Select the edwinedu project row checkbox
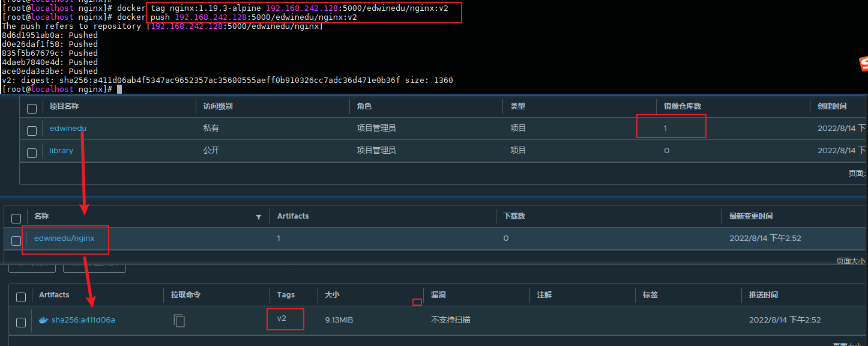Image resolution: width=868 pixels, height=346 pixels. click(32, 131)
